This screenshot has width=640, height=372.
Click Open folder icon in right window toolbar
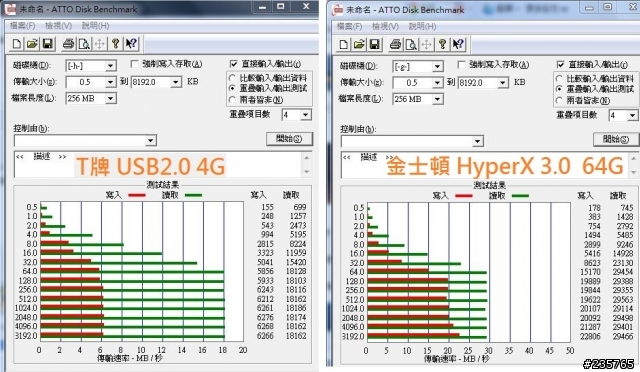359,45
